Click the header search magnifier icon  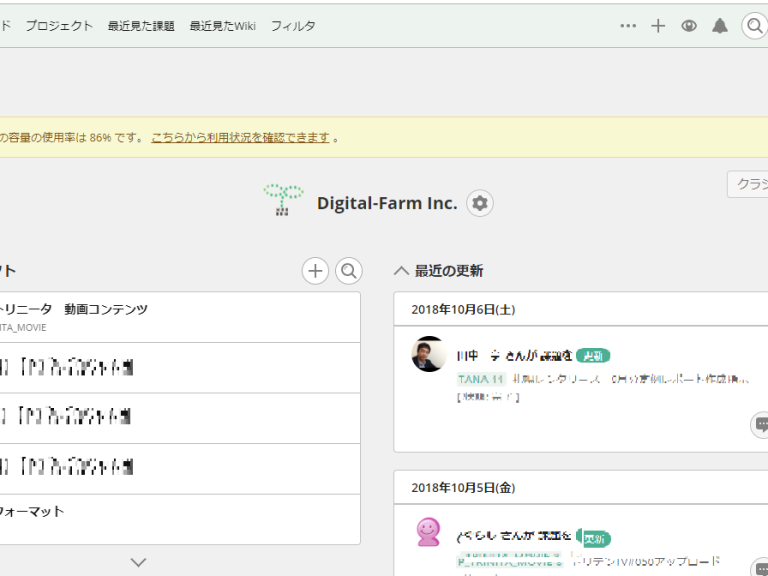coord(754,26)
